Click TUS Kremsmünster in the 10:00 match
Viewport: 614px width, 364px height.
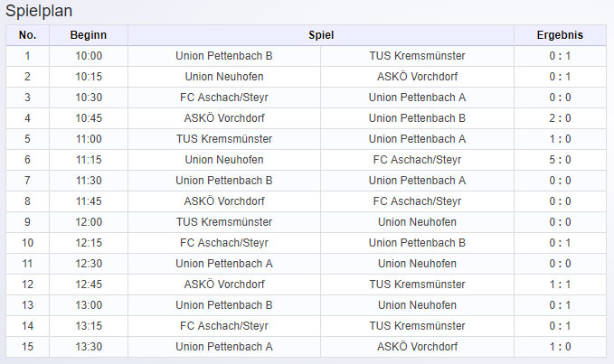coord(417,56)
